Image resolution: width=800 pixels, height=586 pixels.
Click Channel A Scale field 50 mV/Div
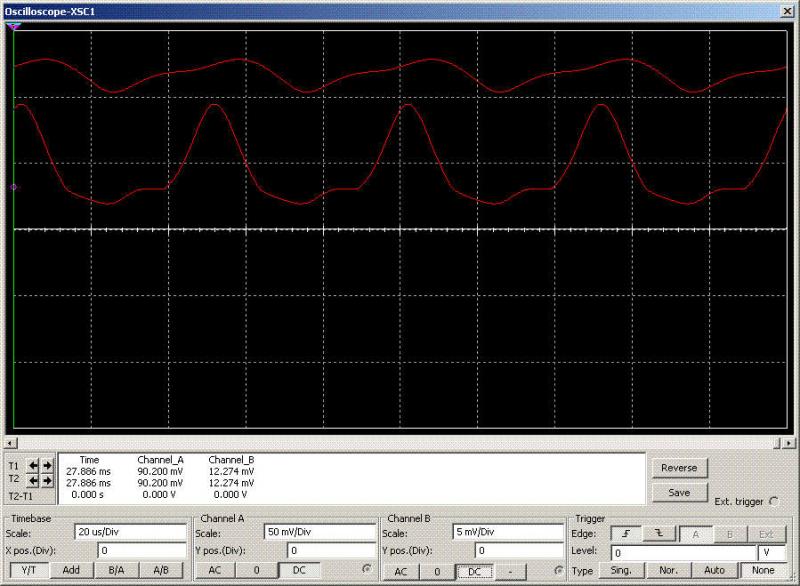pyautogui.click(x=320, y=532)
